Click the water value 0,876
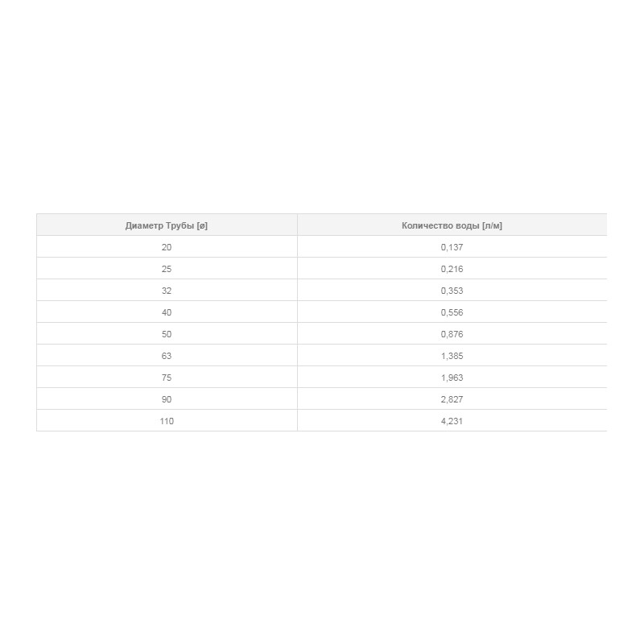644x644 pixels. tap(452, 334)
